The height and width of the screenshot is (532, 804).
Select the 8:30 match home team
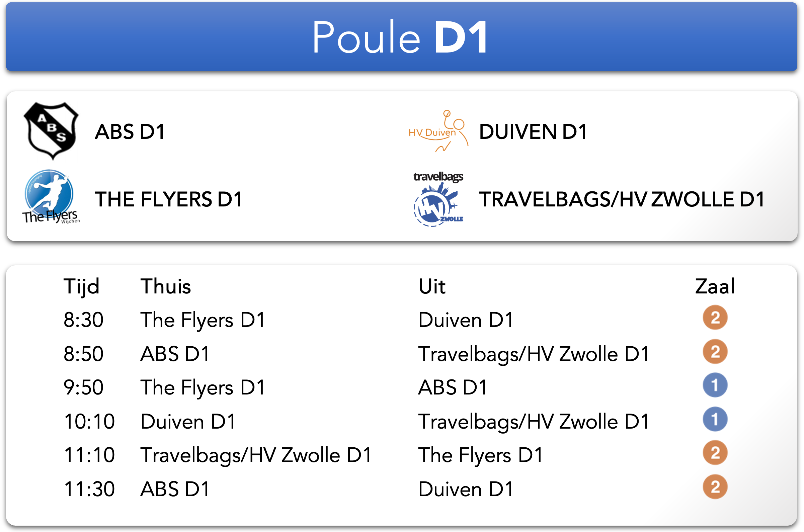tap(203, 320)
